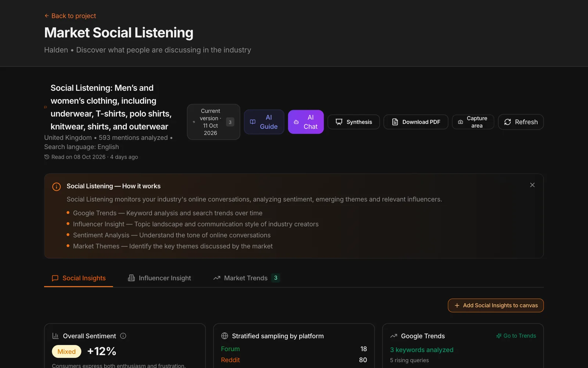The image size is (588, 368).
Task: Download the report as PDF
Action: click(416, 122)
